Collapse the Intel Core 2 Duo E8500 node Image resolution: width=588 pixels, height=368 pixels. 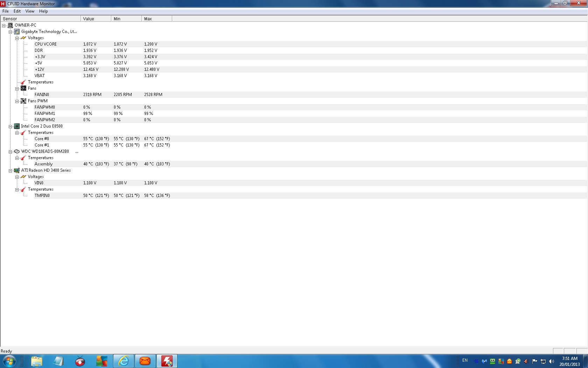(10, 127)
